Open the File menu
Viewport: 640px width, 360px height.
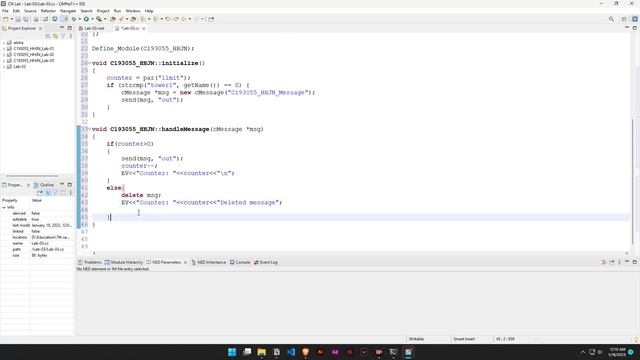[x=5, y=11]
